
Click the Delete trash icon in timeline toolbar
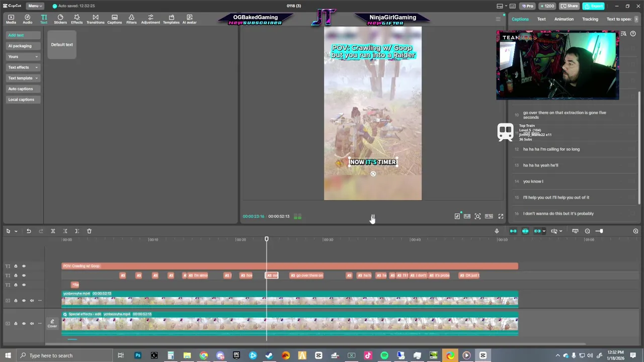click(x=89, y=231)
